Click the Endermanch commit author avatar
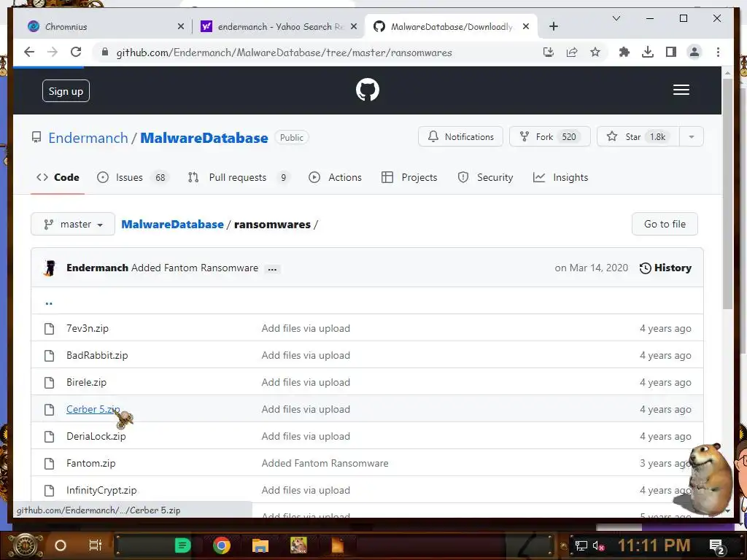The image size is (747, 560). coord(50,268)
